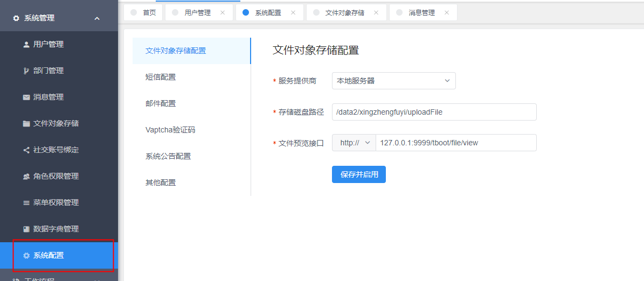
Task: Click the 服务提供商 field label
Action: (x=297, y=81)
